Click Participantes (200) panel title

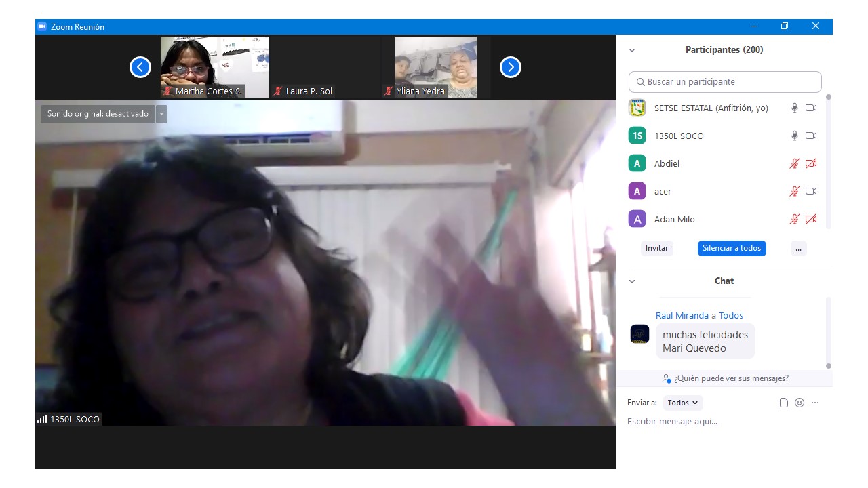coord(724,50)
